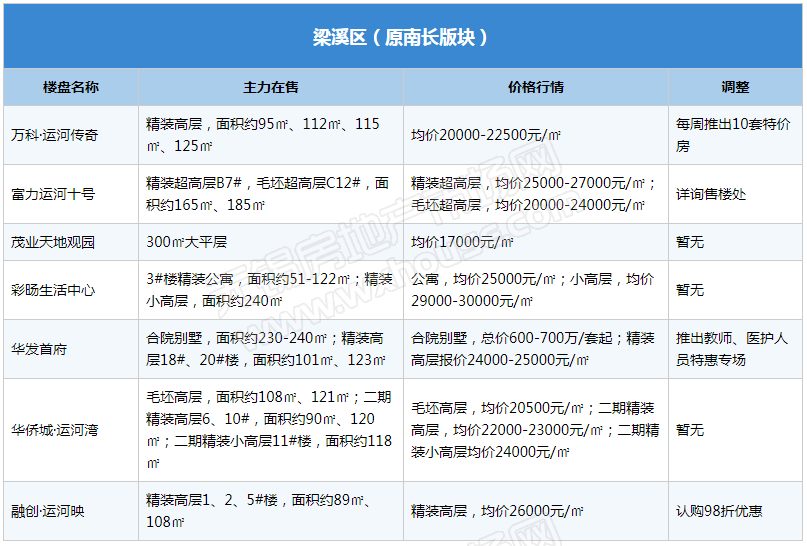Click the 推出教师、医护人员特惠专场 cell

coord(733,349)
